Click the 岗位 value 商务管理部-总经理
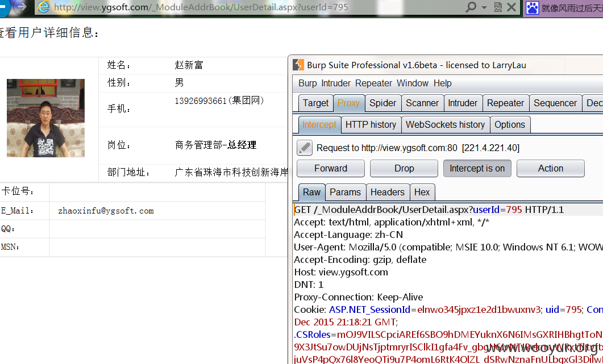 pos(215,145)
